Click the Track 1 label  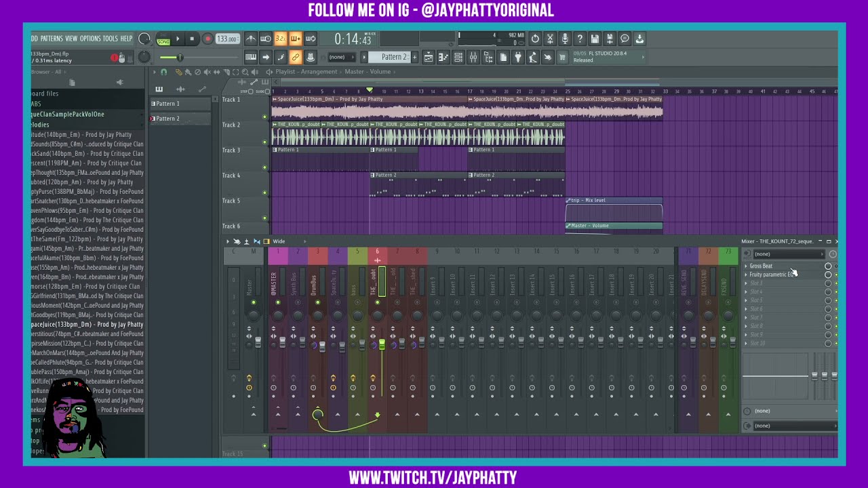[231, 100]
